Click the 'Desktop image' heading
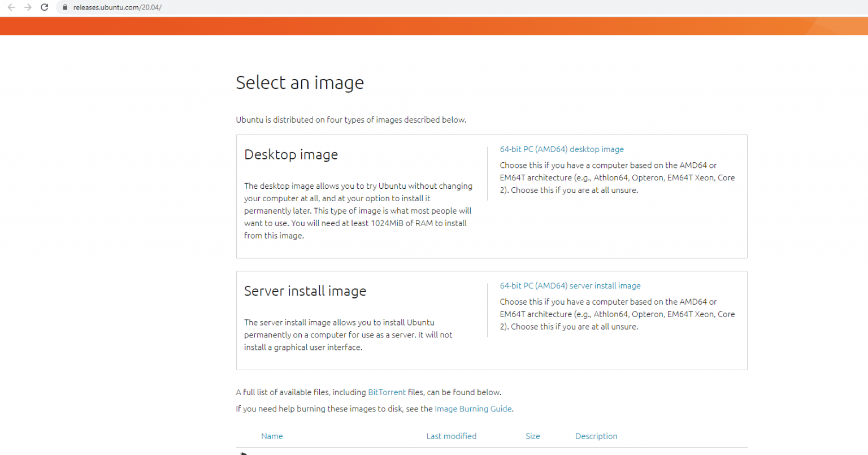 [x=291, y=155]
